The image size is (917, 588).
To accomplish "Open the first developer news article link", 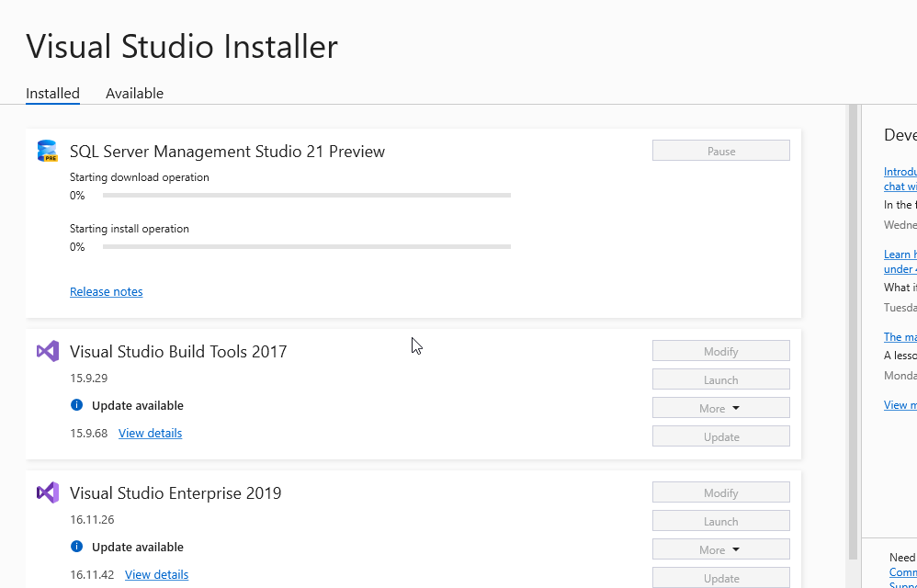I will click(x=900, y=172).
